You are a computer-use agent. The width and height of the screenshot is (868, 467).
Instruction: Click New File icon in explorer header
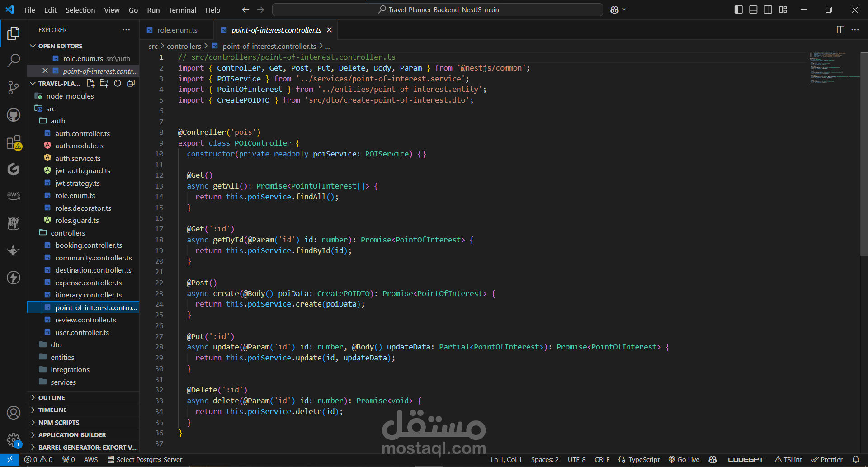[90, 83]
